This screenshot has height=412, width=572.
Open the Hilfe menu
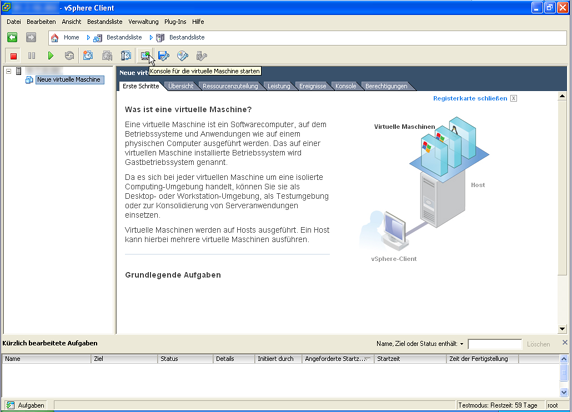pos(198,22)
